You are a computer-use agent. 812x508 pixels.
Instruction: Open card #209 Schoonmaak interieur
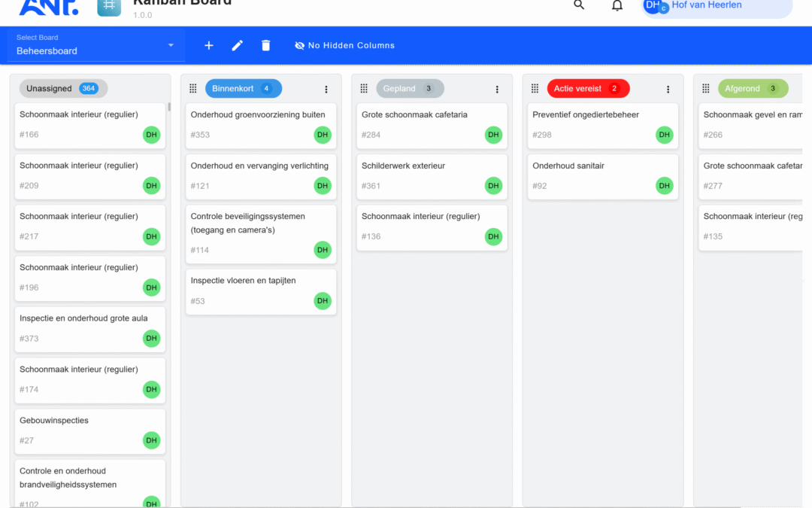(90, 177)
